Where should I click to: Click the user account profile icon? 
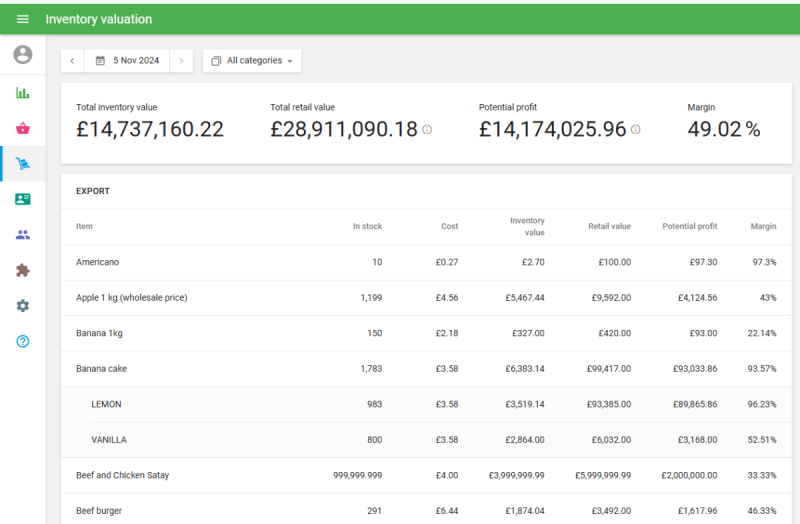pyautogui.click(x=22, y=54)
